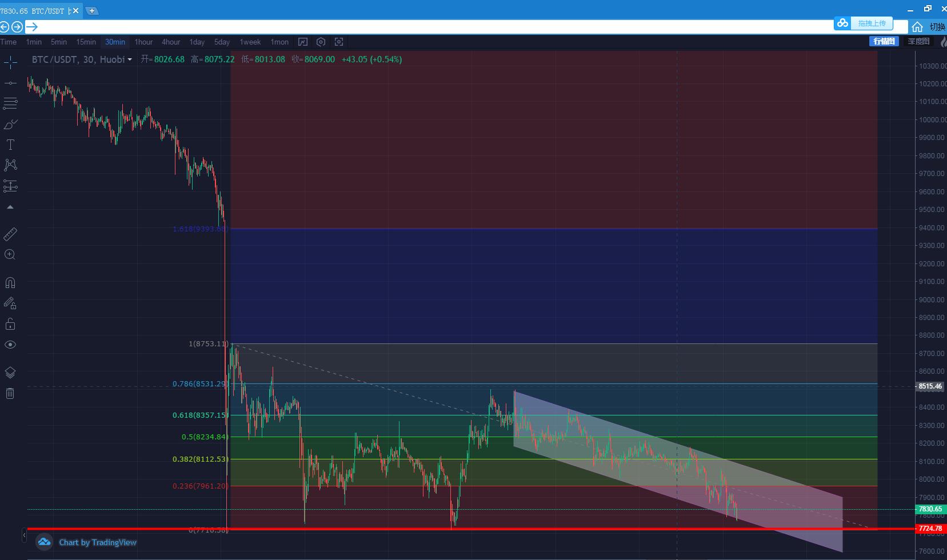This screenshot has width=947, height=560.
Task: Click the 7830.65 current price label
Action: click(930, 509)
